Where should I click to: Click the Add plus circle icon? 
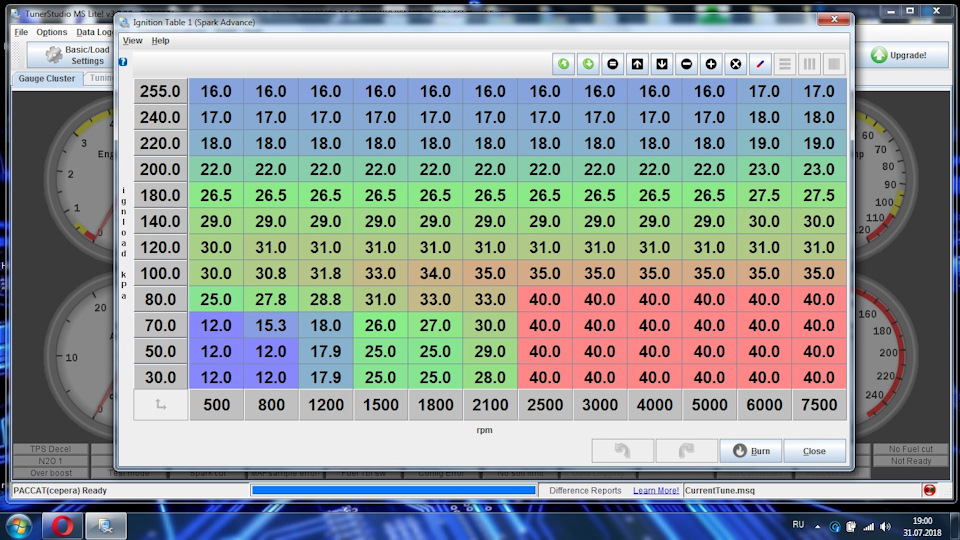[711, 64]
